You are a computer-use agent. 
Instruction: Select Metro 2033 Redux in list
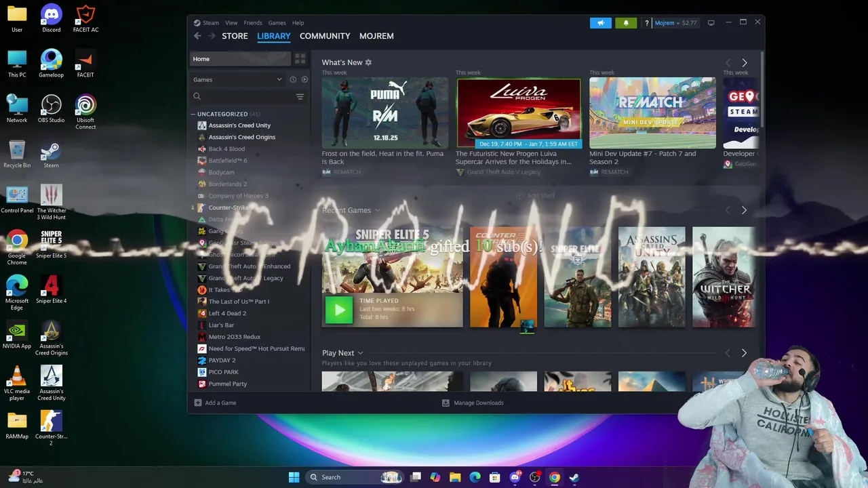point(234,337)
